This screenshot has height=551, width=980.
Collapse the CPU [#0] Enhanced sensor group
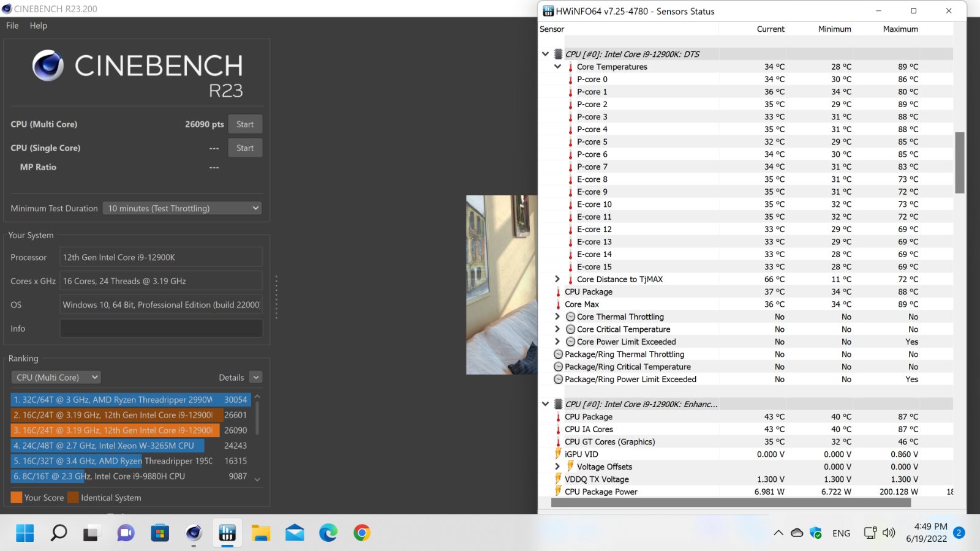click(545, 404)
